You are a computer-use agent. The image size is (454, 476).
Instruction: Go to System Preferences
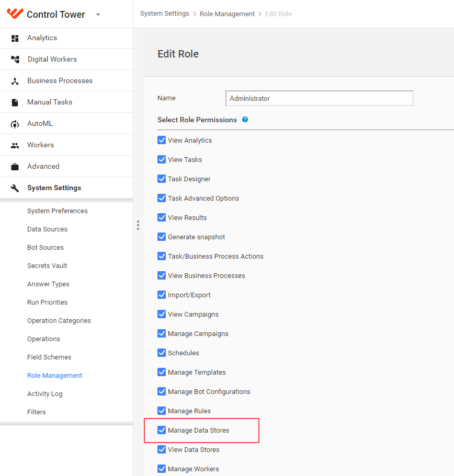(58, 211)
